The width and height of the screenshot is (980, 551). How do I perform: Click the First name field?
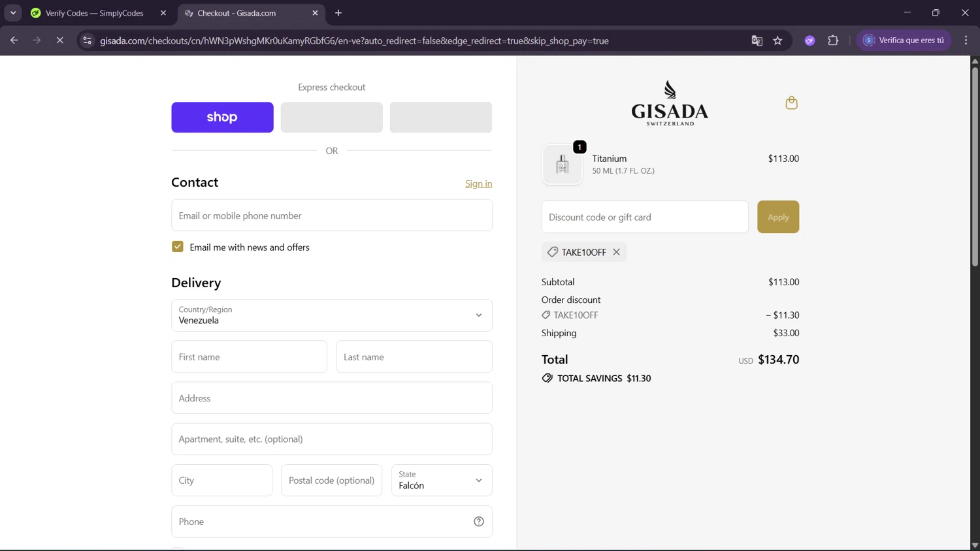pyautogui.click(x=249, y=357)
